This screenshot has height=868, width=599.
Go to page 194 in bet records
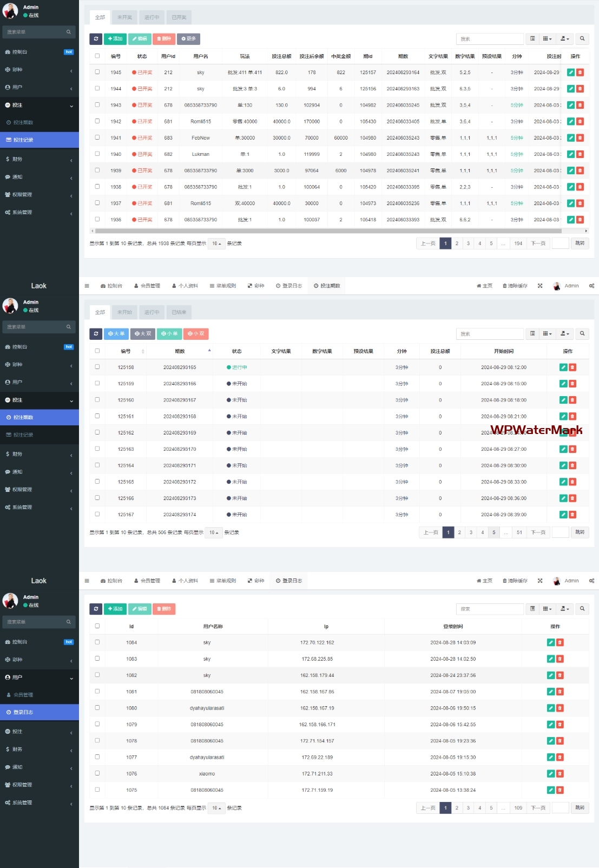click(x=518, y=244)
